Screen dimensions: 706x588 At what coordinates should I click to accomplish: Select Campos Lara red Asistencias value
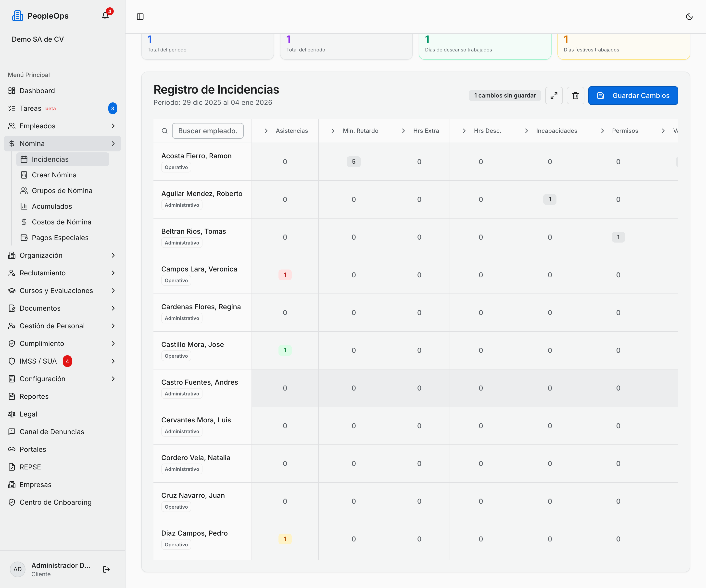tap(285, 275)
